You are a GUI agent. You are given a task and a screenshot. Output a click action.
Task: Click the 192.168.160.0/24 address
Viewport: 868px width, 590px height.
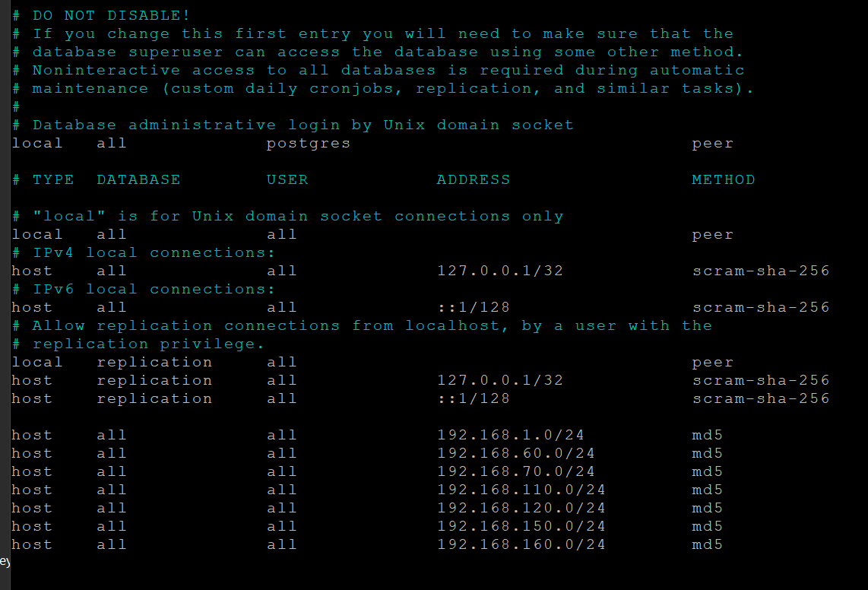(521, 545)
